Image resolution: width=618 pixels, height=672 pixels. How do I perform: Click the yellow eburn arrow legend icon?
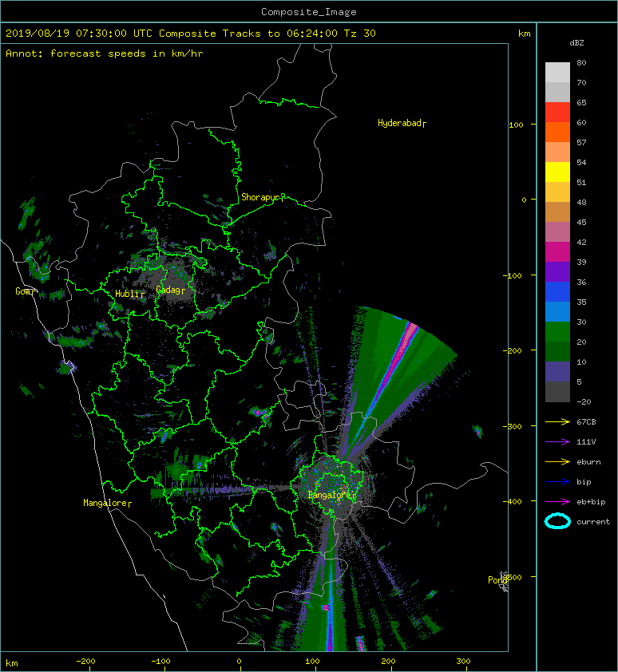tap(557, 461)
